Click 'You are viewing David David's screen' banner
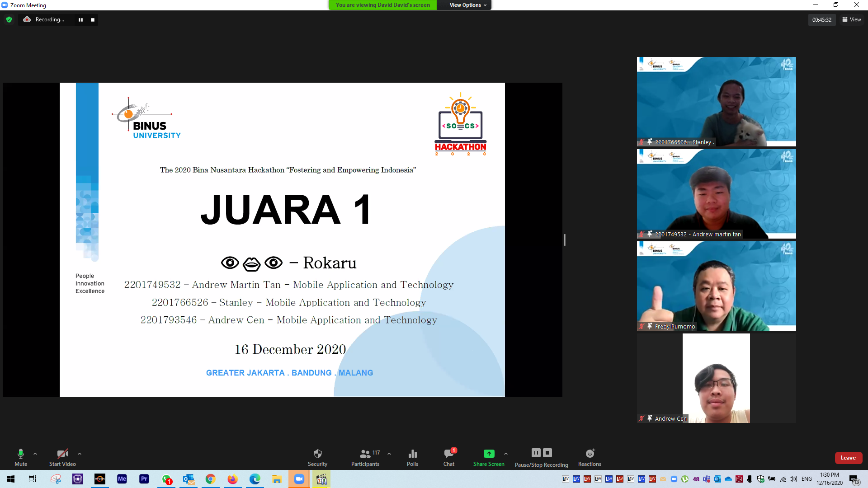Screen dimensions: 868x488 382,5
